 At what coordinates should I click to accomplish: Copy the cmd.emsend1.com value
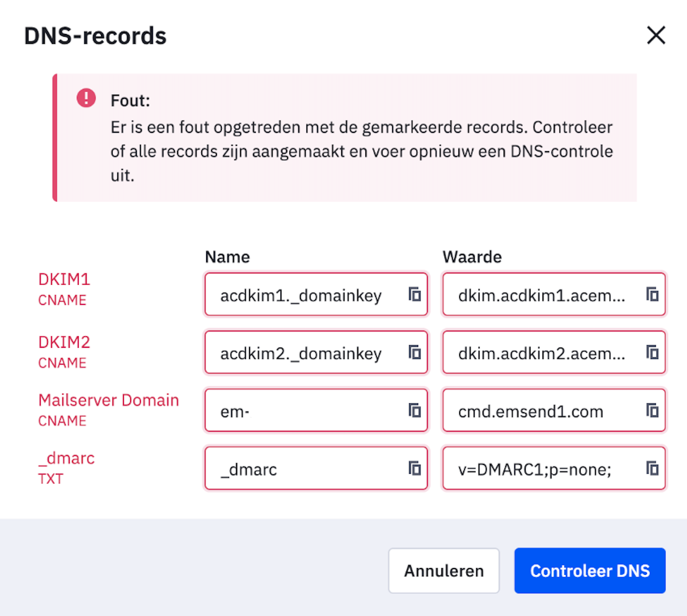tap(653, 410)
